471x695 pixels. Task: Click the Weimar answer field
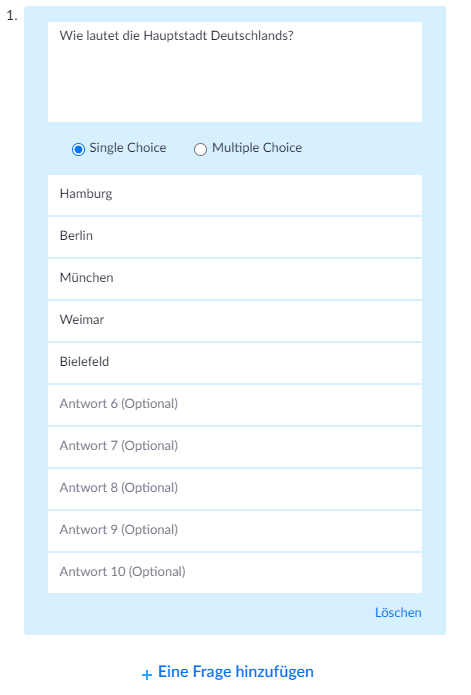pos(235,321)
